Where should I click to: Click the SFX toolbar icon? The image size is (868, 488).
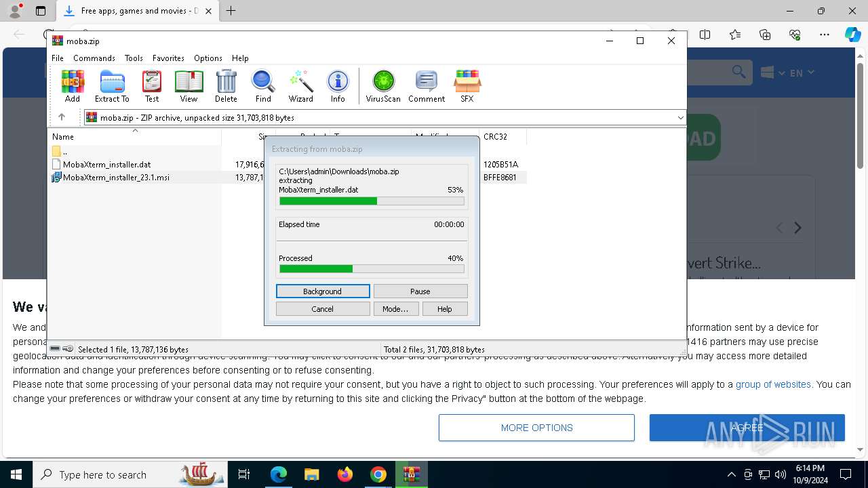pos(467,86)
